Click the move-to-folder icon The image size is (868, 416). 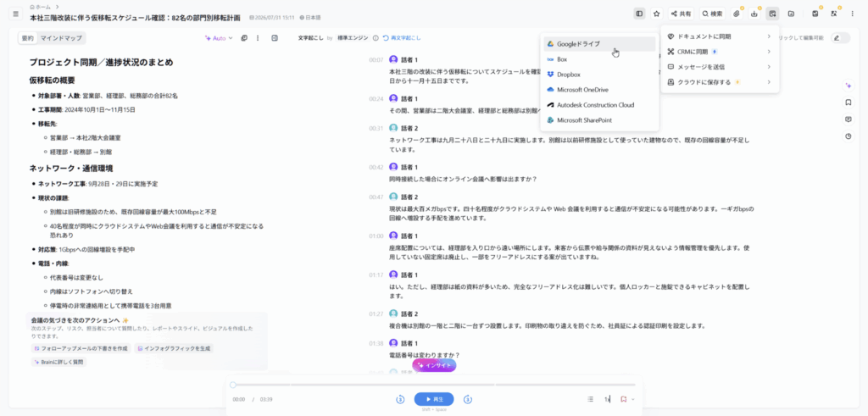(x=791, y=14)
